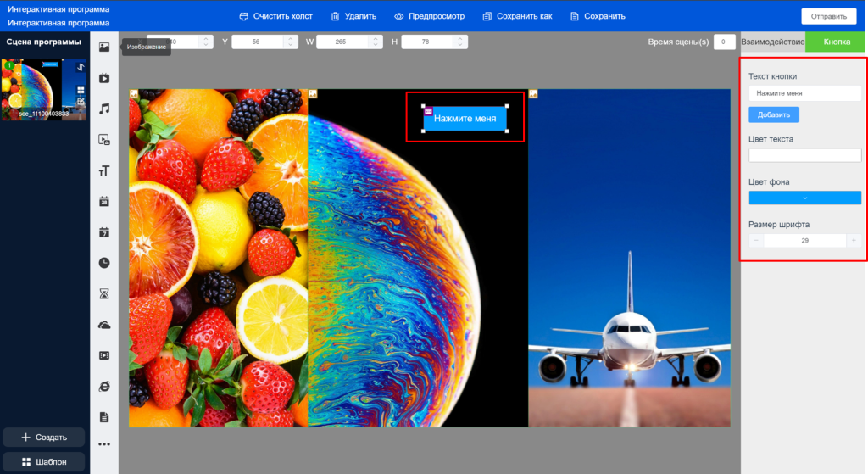The height and width of the screenshot is (474, 868).
Task: Click Предпросмотр to preview the program
Action: click(431, 16)
